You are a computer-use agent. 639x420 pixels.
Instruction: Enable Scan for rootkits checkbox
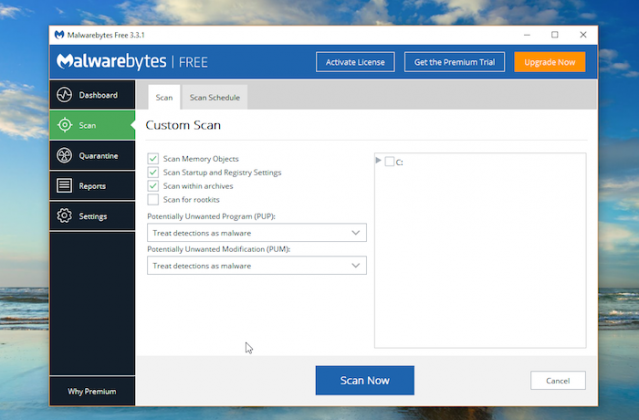153,200
